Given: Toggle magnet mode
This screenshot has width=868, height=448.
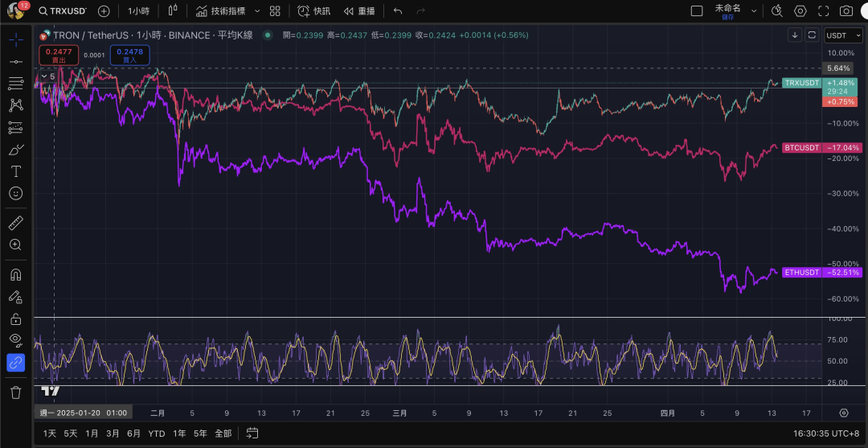Looking at the screenshot, I should click(16, 274).
